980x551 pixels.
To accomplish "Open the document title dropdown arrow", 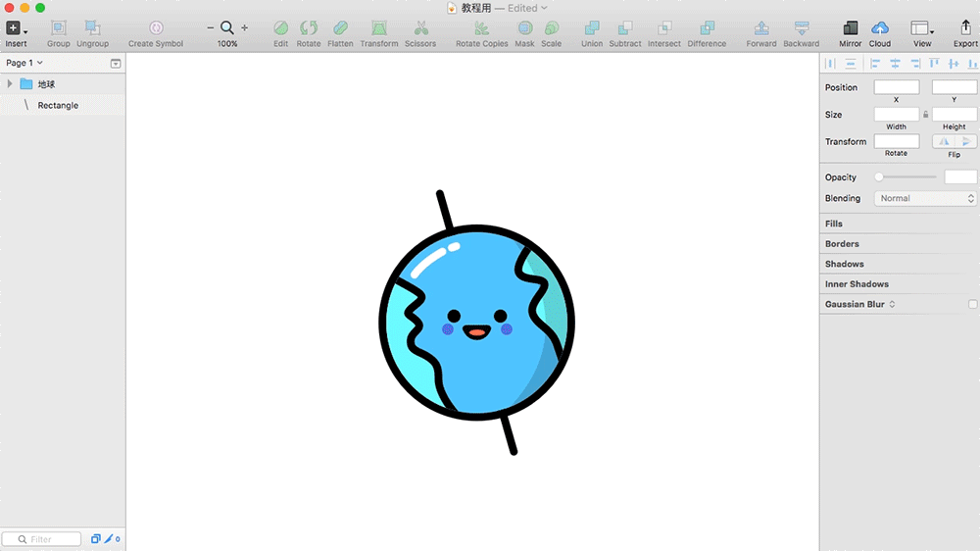I will (x=544, y=8).
